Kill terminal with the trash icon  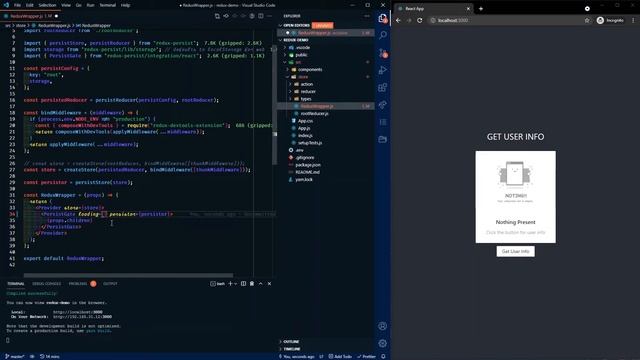(252, 284)
